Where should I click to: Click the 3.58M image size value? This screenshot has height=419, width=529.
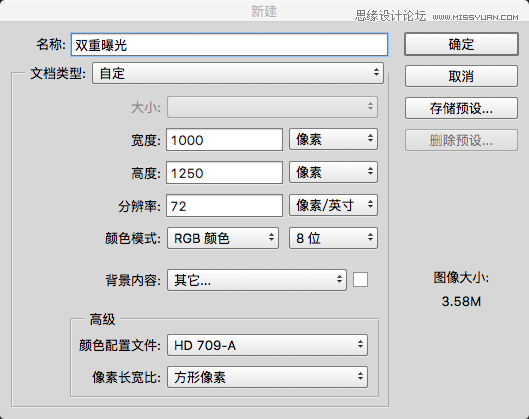pyautogui.click(x=461, y=301)
